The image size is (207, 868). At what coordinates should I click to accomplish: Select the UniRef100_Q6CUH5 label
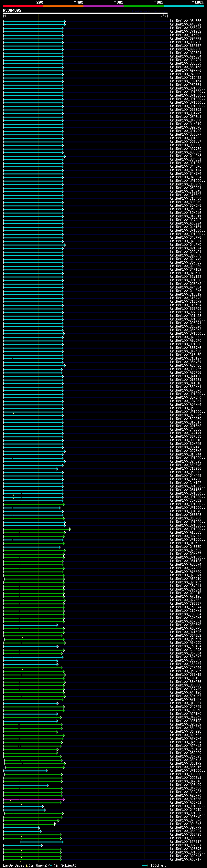click(x=186, y=660)
